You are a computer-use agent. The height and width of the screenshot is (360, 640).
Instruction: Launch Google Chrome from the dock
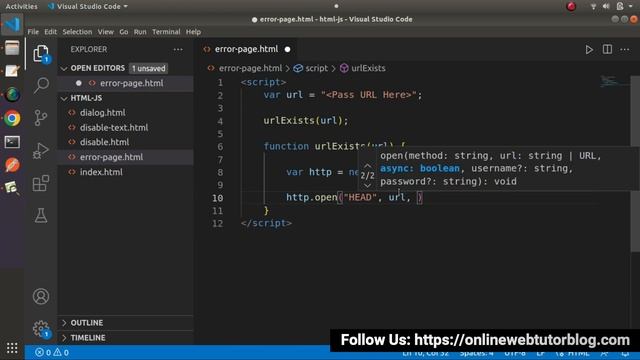tap(12, 118)
